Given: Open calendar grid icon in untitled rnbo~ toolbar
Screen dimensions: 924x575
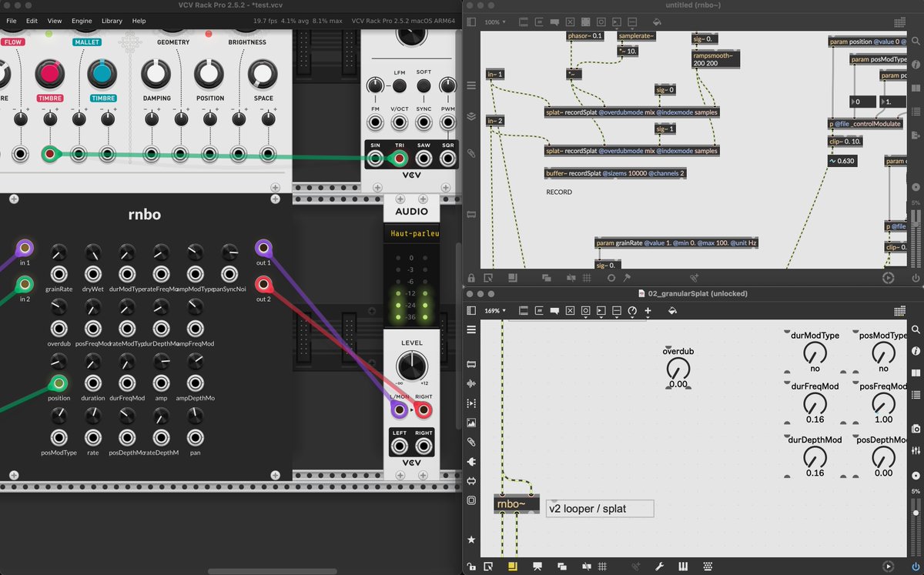Looking at the screenshot, I should (x=899, y=22).
